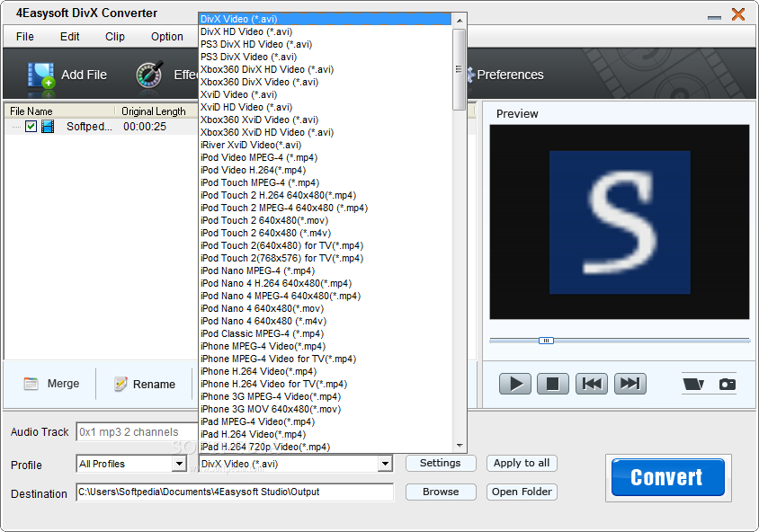This screenshot has height=532, width=759.
Task: Click the Original Length column header
Action: pyautogui.click(x=154, y=111)
